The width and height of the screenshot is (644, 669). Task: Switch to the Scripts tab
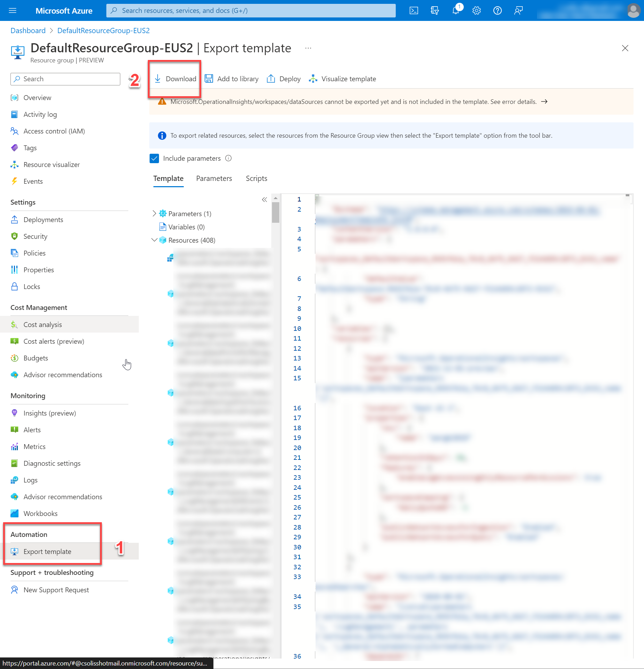[x=257, y=178]
